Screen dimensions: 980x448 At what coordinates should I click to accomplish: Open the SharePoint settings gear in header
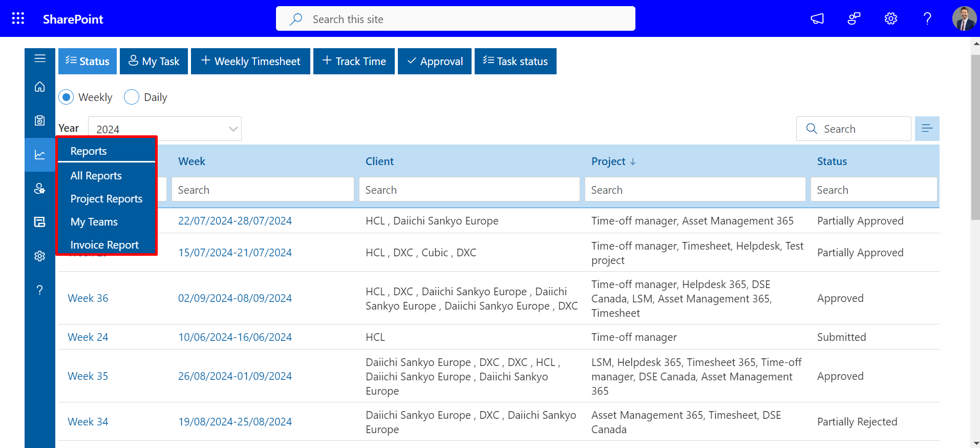pos(890,19)
